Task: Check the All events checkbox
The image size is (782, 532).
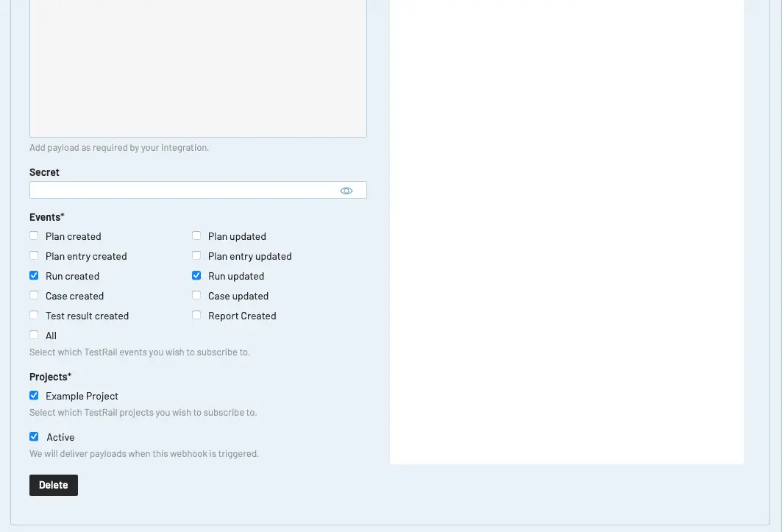Action: tap(34, 336)
